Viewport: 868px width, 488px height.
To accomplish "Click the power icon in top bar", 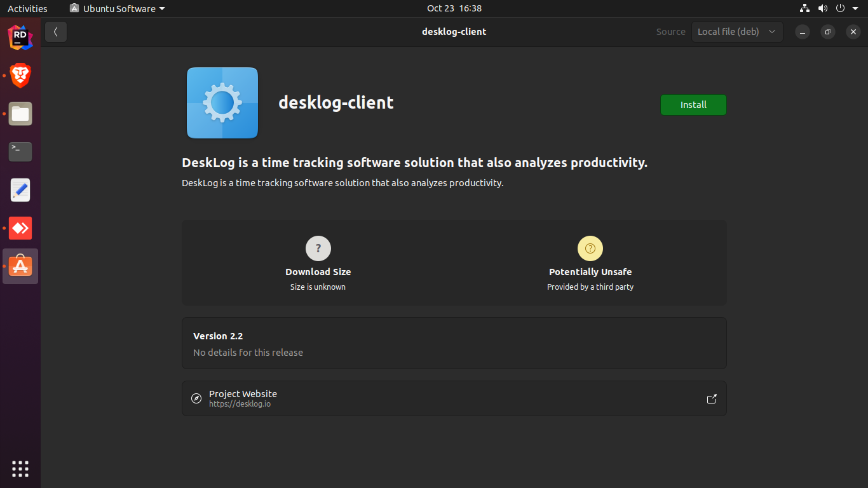I will 840,8.
